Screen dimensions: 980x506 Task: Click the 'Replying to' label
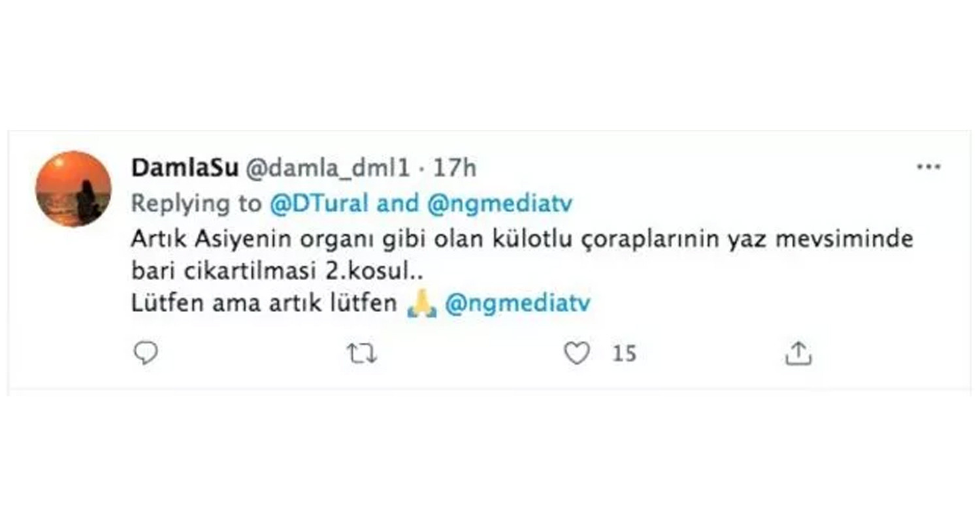(x=197, y=204)
